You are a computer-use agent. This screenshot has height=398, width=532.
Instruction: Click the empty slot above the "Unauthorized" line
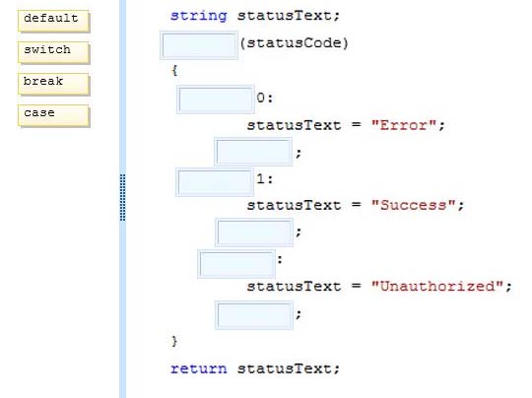(236, 264)
